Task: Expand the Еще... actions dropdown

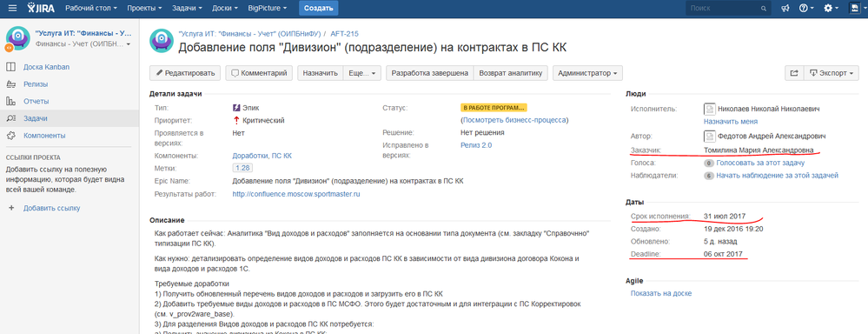Action: [x=362, y=73]
